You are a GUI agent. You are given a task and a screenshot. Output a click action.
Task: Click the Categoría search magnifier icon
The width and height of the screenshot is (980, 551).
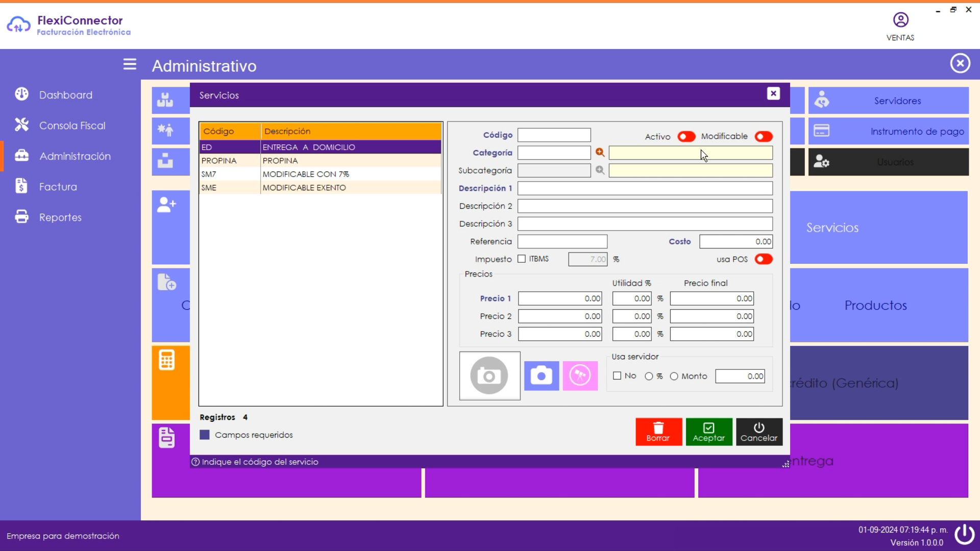point(600,153)
